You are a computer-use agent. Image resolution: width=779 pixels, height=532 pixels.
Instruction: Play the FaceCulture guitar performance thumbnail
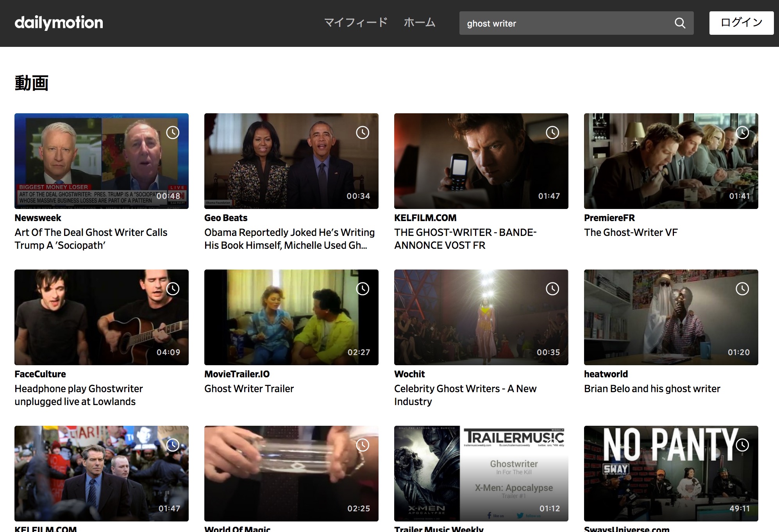[102, 317]
